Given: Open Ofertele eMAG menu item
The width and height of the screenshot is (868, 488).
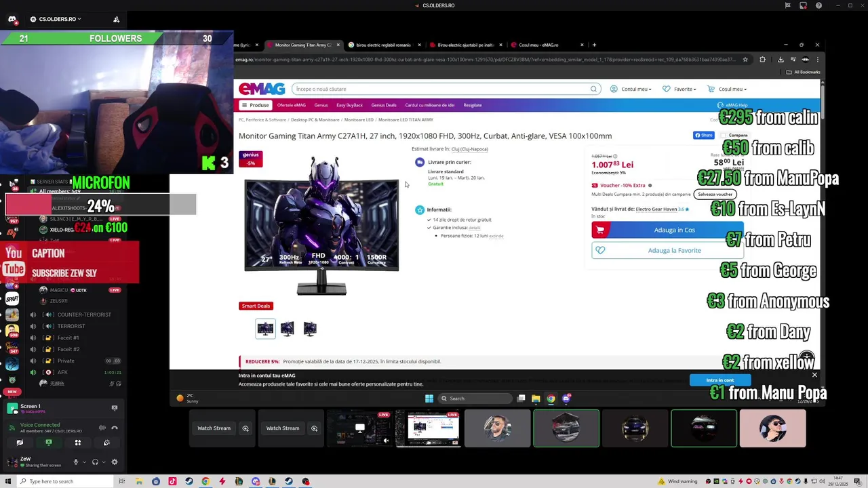Looking at the screenshot, I should click(292, 105).
